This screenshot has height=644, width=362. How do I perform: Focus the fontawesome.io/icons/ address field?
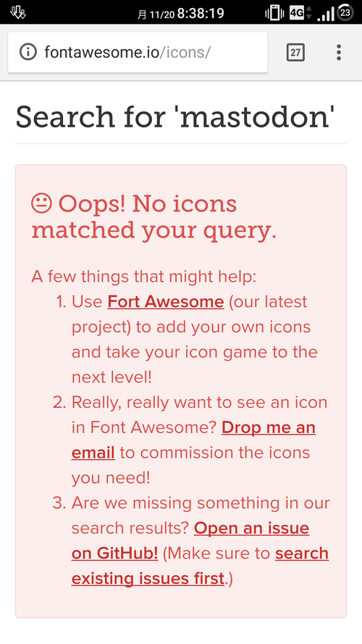(x=138, y=52)
